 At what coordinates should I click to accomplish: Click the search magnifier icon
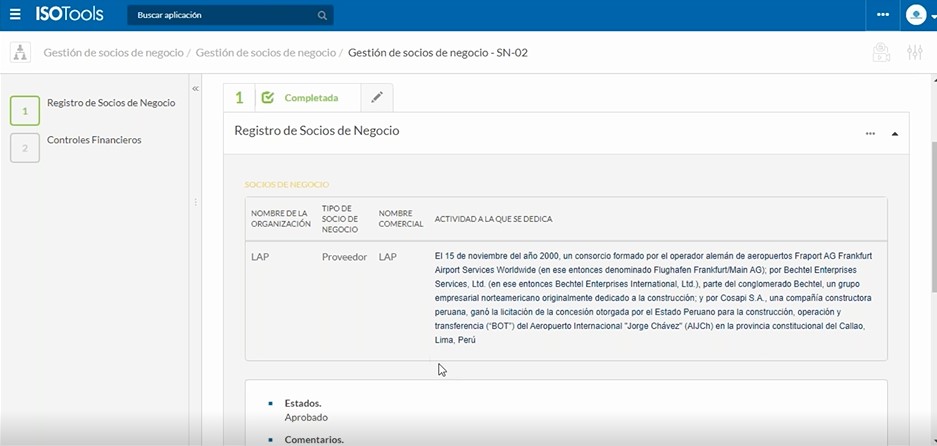coord(322,16)
